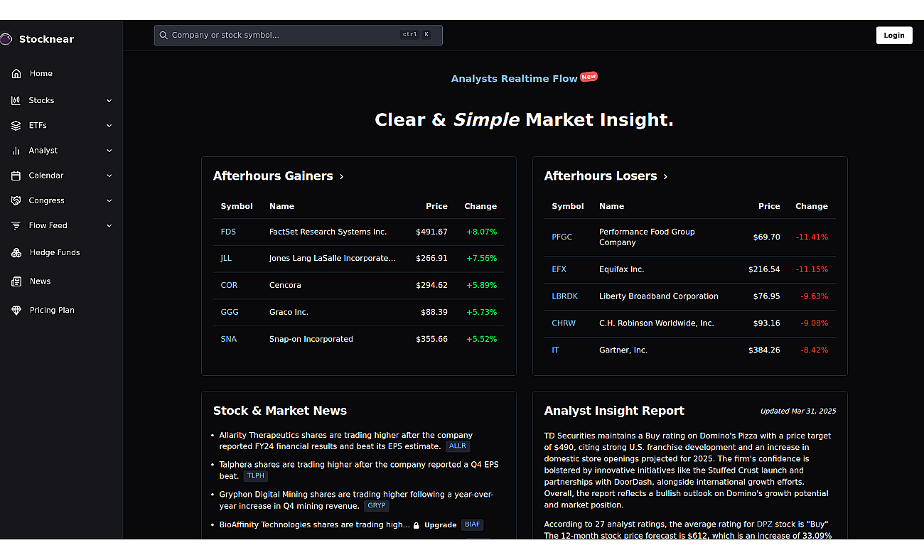The image size is (924, 560).
Task: Open the GGG ticker link
Action: tap(230, 312)
